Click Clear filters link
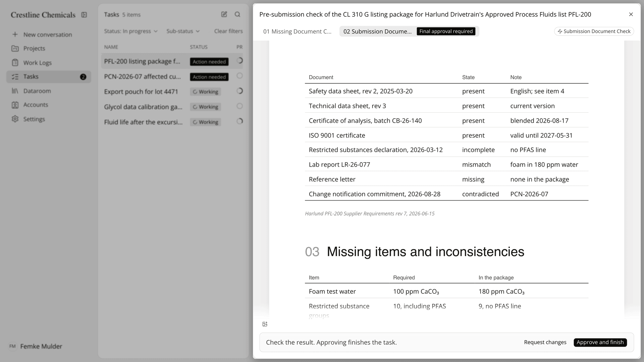Image resolution: width=644 pixels, height=362 pixels. coord(228,31)
